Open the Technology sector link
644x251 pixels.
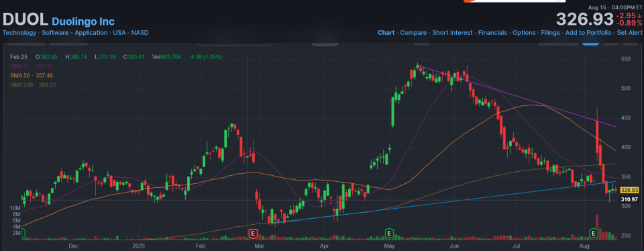pyautogui.click(x=19, y=33)
